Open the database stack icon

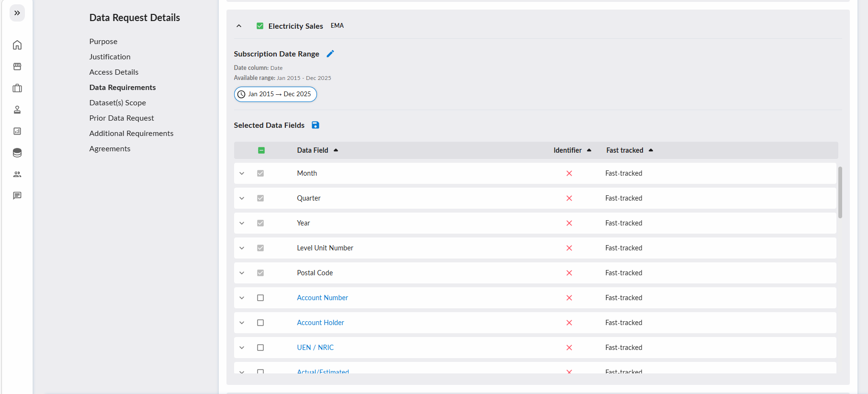[17, 153]
